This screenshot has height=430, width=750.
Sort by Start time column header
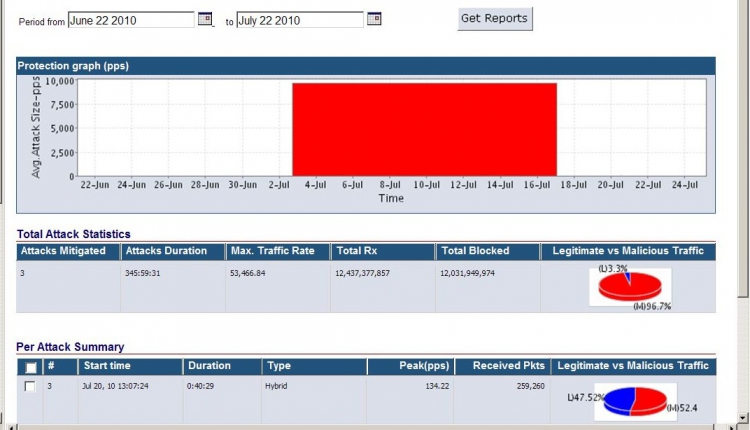pyautogui.click(x=130, y=366)
